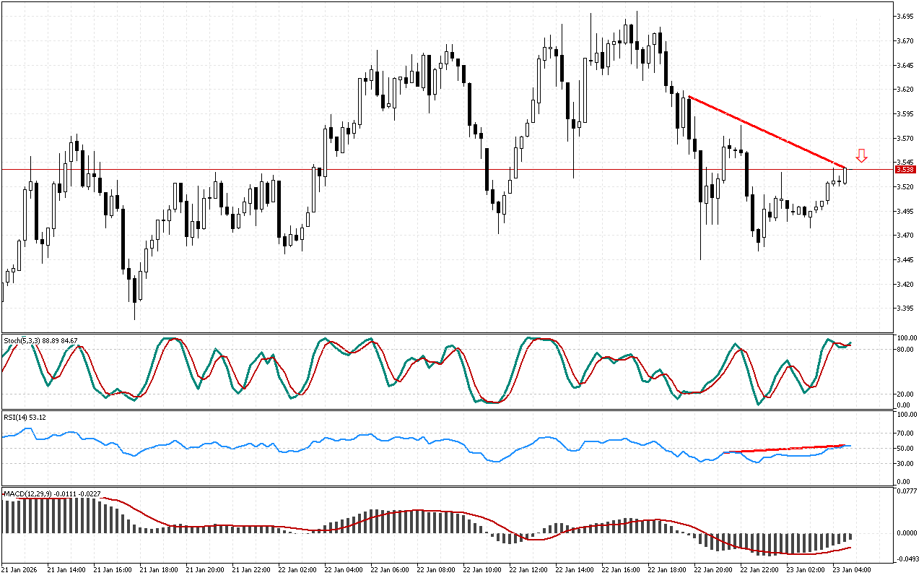
Task: Click the 22 Jan 10:00 time label
Action: [482, 569]
